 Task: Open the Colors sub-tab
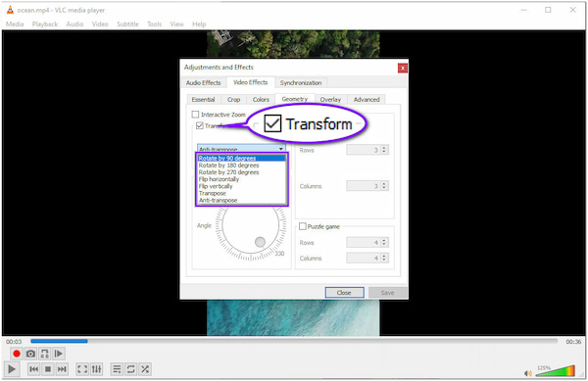click(x=261, y=99)
